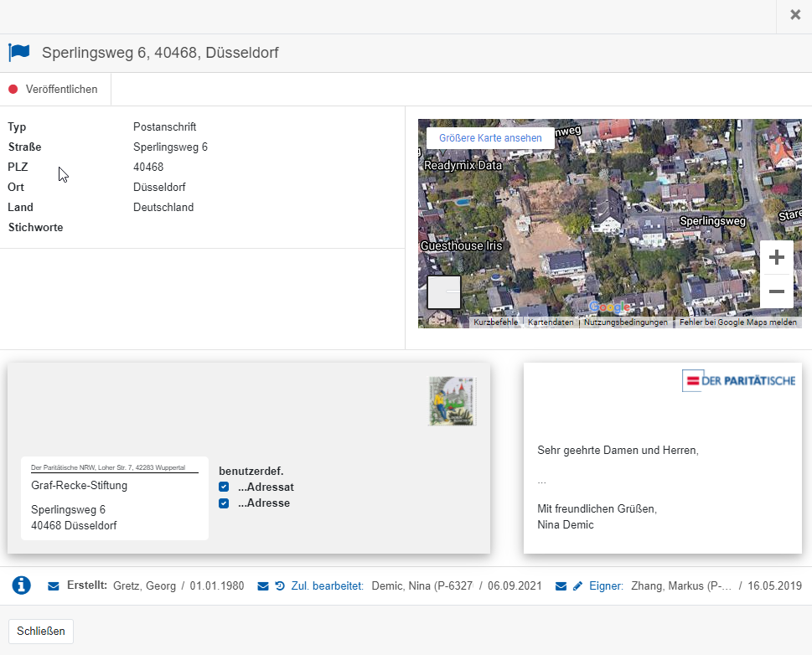The width and height of the screenshot is (812, 655).
Task: Toggle the Veröffentlichen publish status
Action: click(x=54, y=89)
